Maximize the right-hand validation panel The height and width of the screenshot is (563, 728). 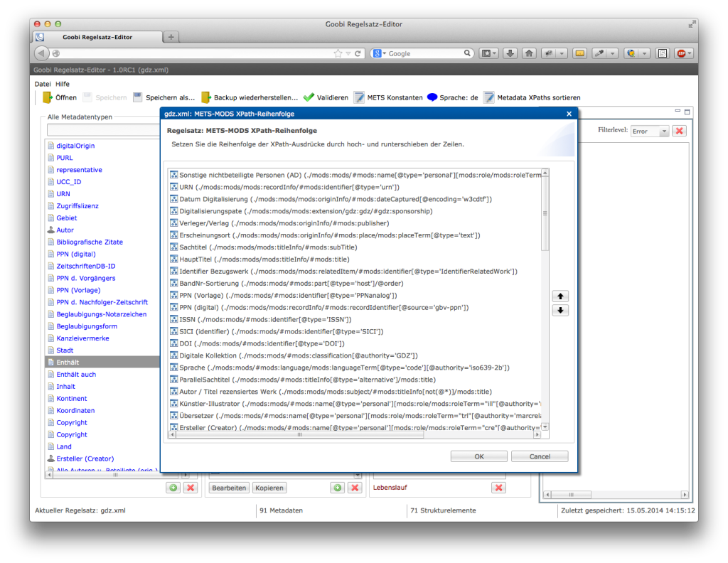pyautogui.click(x=687, y=112)
